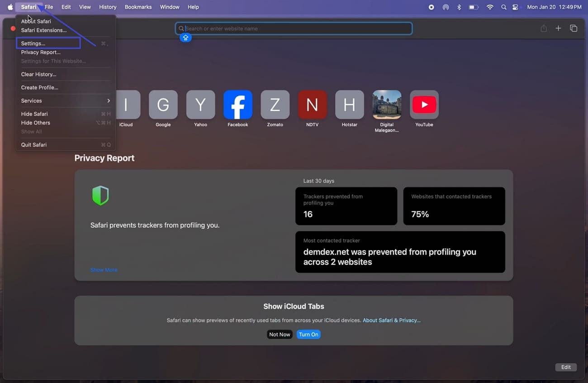Show tab overview icon
The height and width of the screenshot is (383, 588).
[x=574, y=29]
